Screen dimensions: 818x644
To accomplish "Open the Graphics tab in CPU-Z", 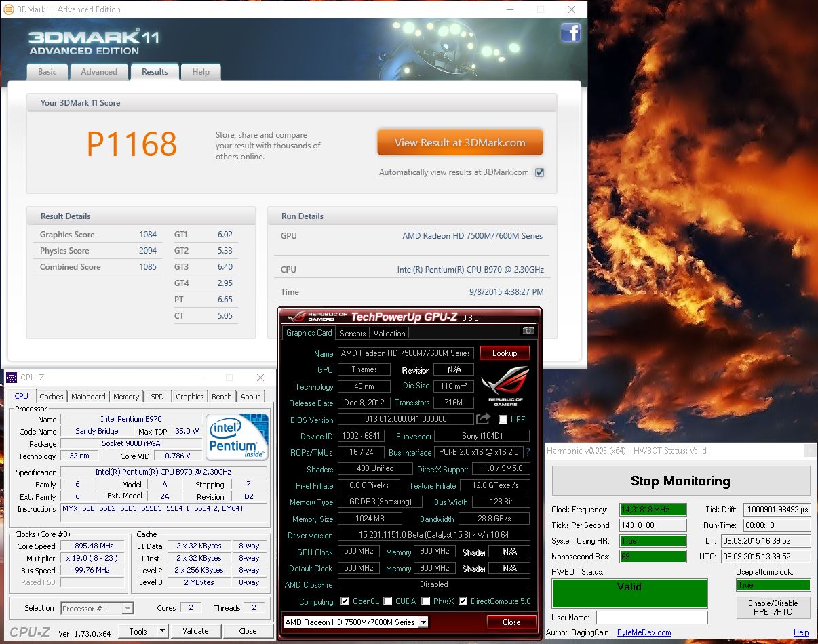I will click(190, 397).
